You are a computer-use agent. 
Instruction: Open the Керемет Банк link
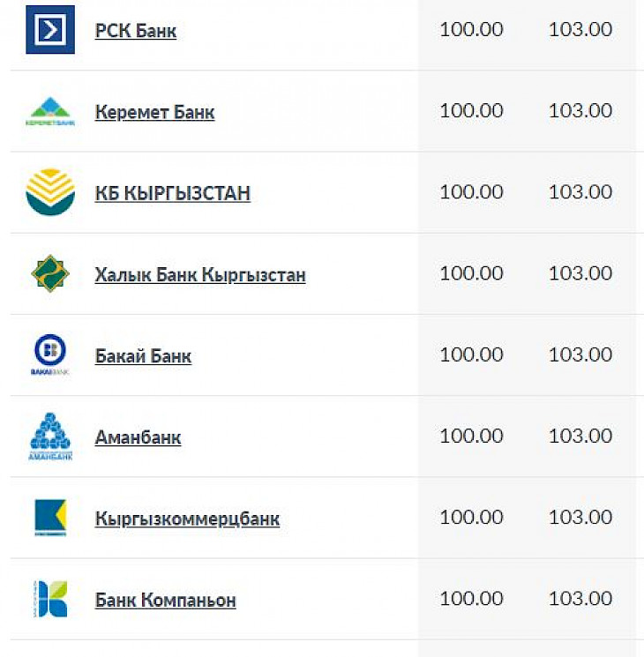[x=154, y=112]
